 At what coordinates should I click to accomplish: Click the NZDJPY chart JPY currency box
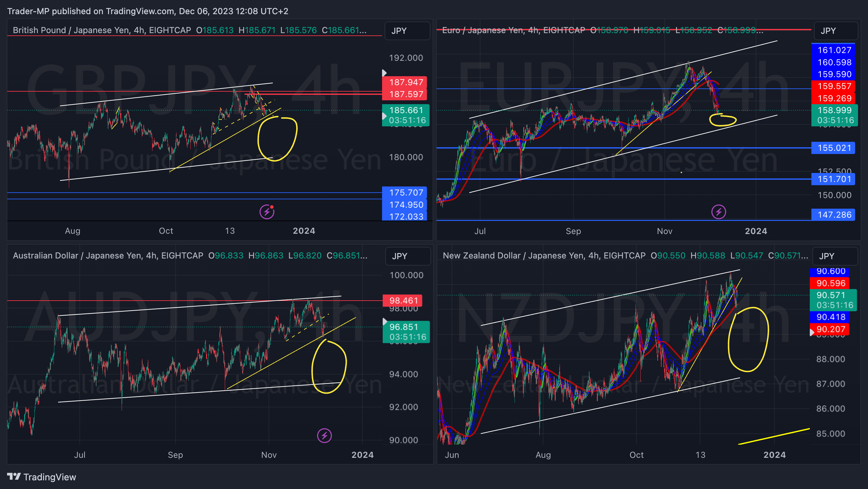point(835,256)
